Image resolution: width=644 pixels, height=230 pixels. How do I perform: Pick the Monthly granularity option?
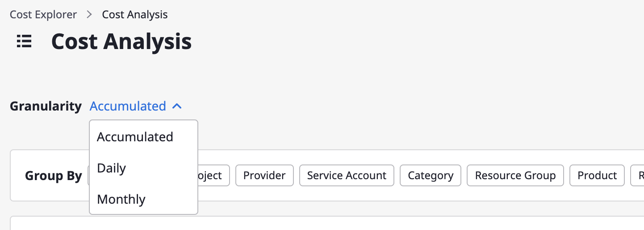tap(143, 199)
